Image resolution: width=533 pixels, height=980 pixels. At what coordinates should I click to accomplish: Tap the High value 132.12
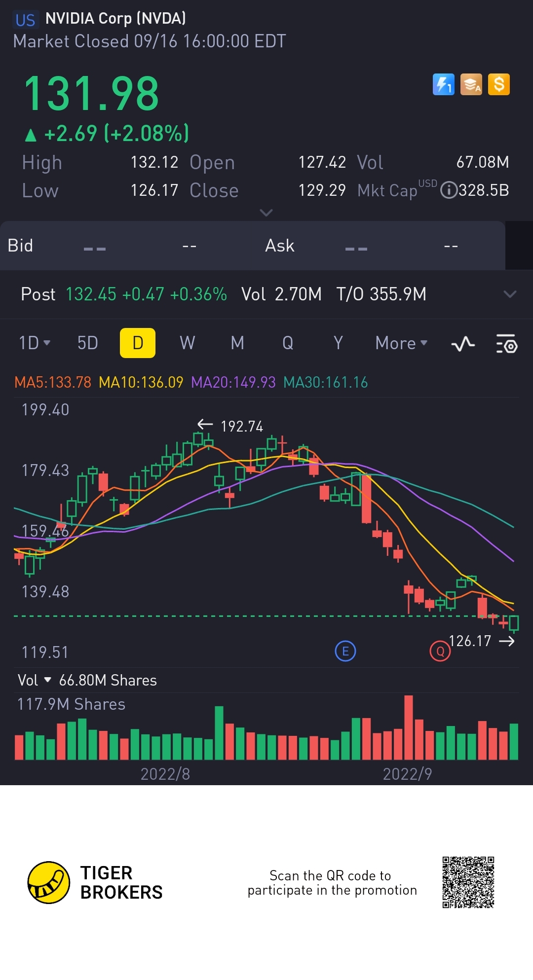pos(154,162)
